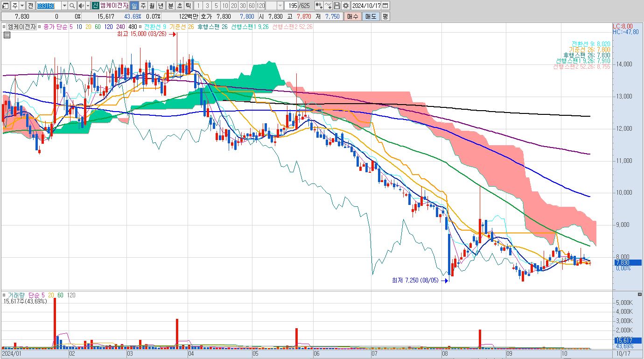This screenshot has width=644, height=359.
Task: Click the speaker sound icon
Action: click(81, 6)
